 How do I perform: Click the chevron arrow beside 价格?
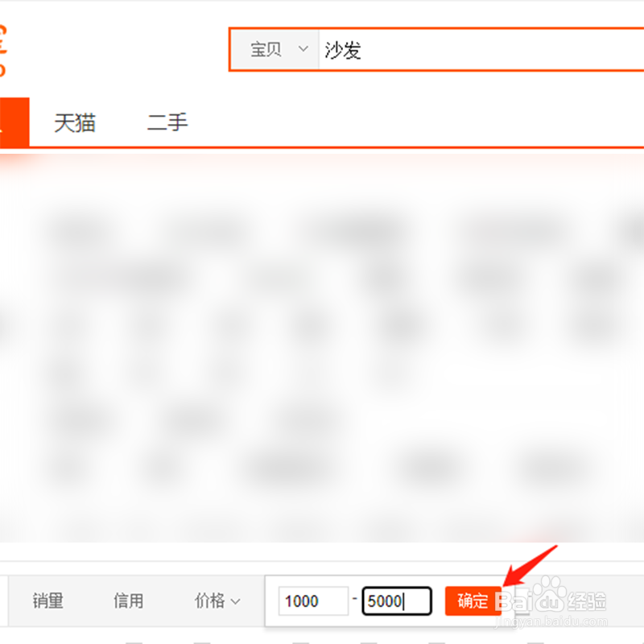tap(235, 601)
